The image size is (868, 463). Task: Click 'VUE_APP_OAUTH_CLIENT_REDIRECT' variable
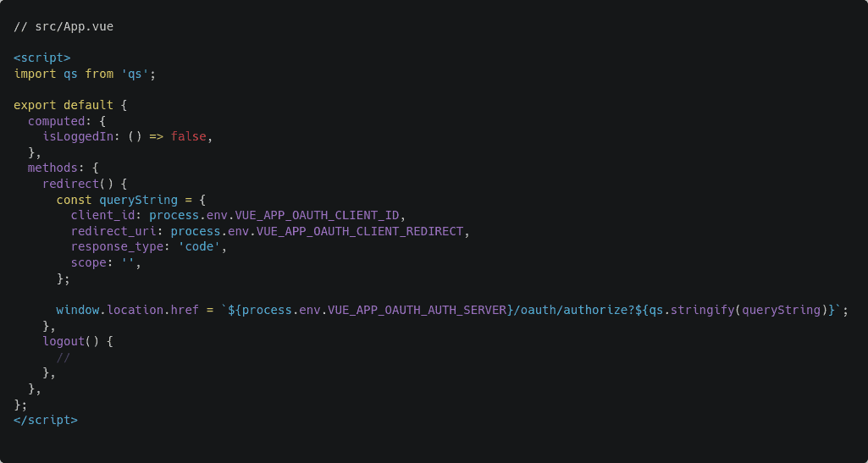coord(360,231)
